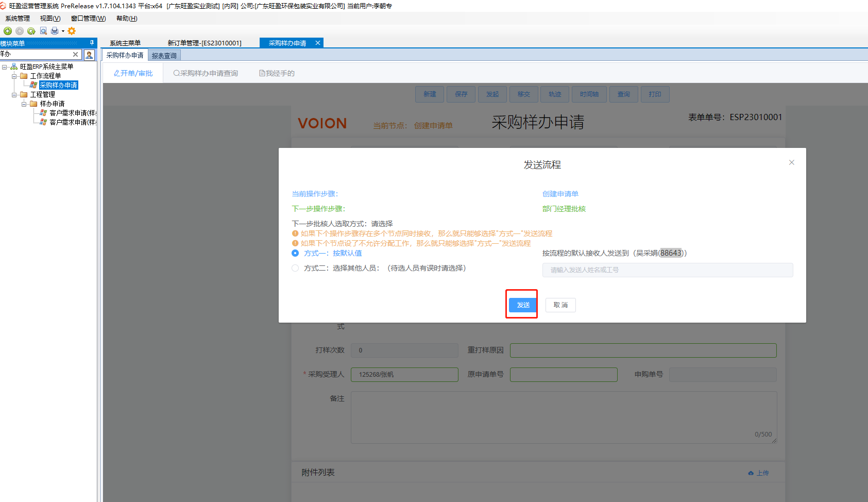868x502 pixels.
Task: Switch to the 新订单管理-[ES23010001] tab
Action: (x=205, y=43)
